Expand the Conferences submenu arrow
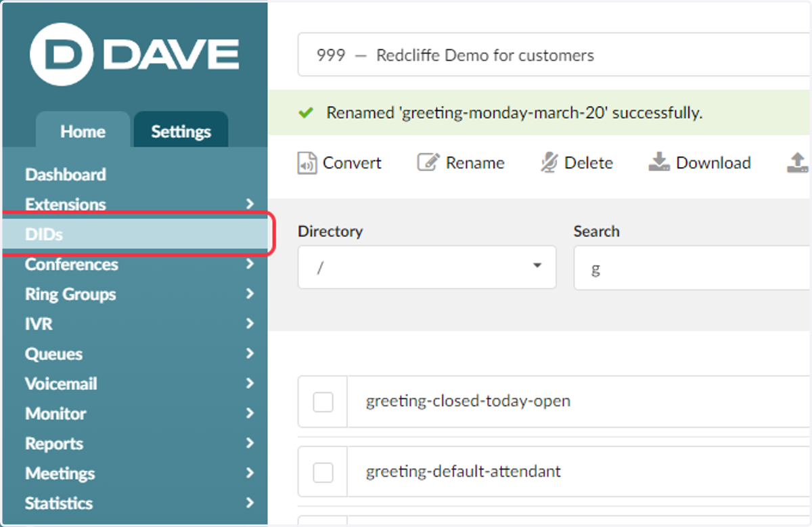 tap(250, 264)
